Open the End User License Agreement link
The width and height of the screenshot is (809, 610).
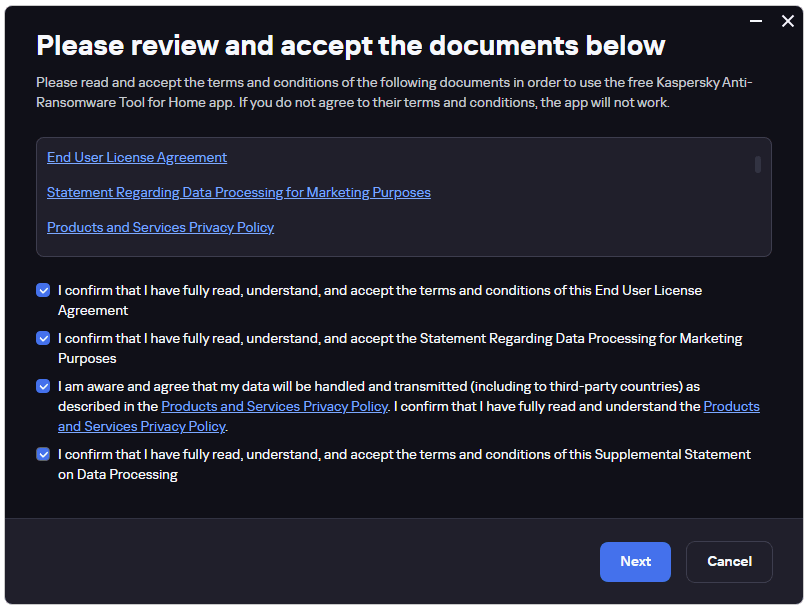point(137,157)
